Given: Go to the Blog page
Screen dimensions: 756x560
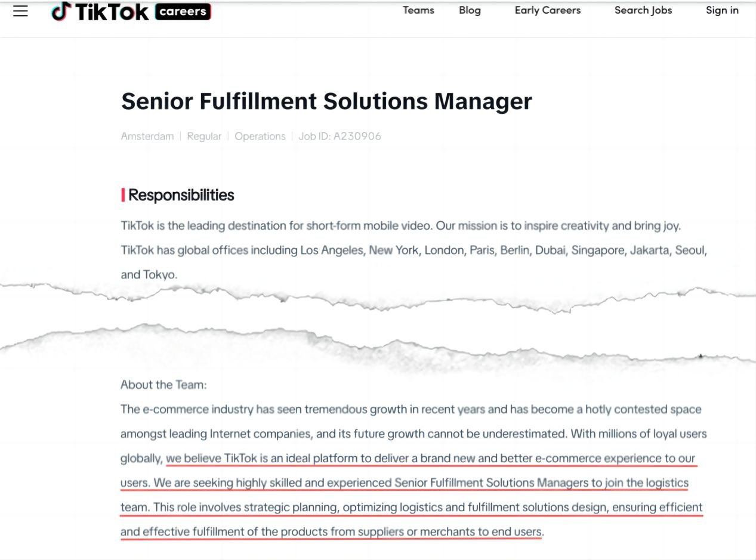Looking at the screenshot, I should [470, 10].
